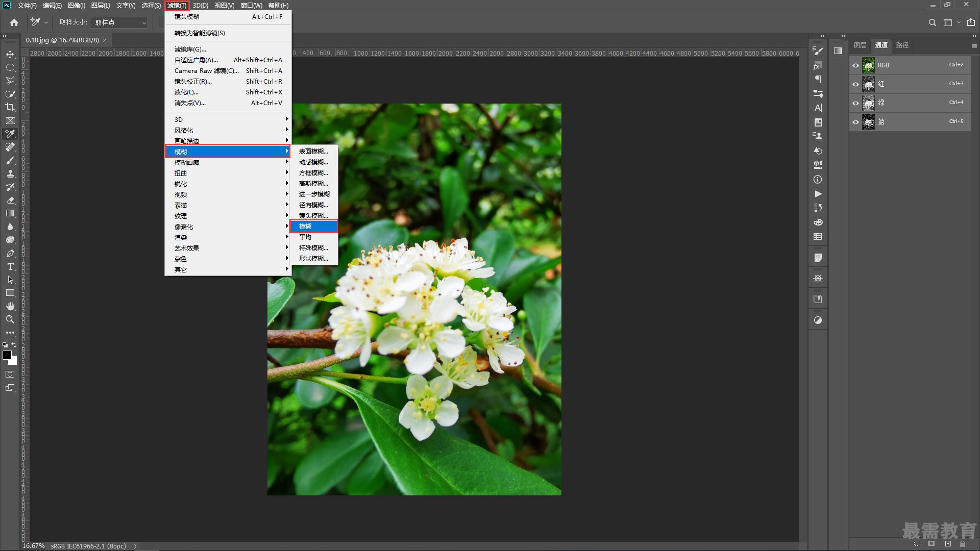Open the share image icon
The image size is (980, 551).
click(971, 22)
